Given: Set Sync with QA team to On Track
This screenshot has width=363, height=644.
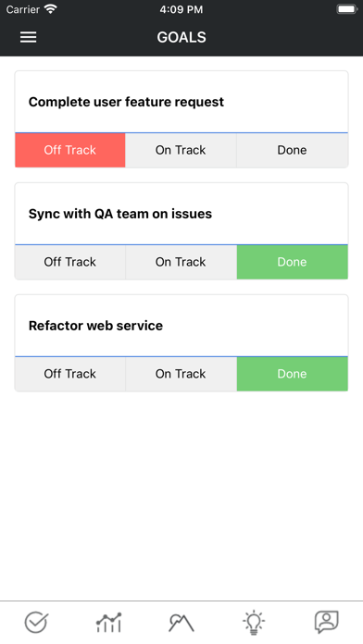Looking at the screenshot, I should pyautogui.click(x=181, y=262).
